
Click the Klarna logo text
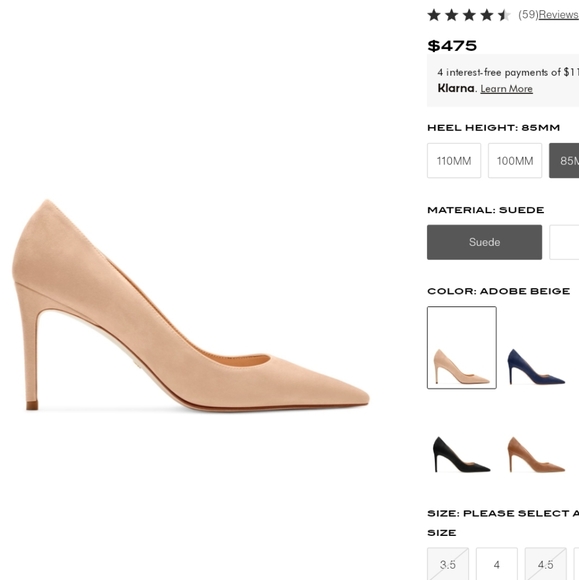(x=456, y=88)
